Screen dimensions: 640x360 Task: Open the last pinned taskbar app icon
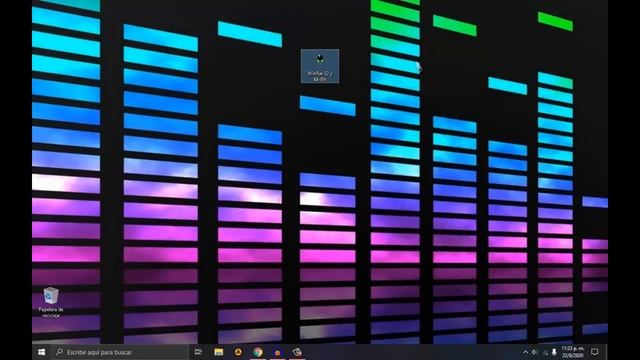[297, 352]
